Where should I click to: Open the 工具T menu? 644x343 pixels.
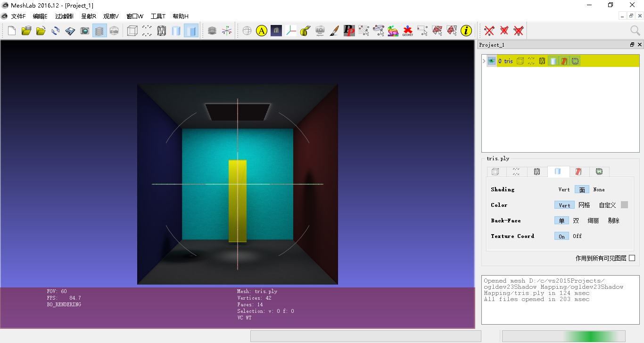tap(158, 16)
